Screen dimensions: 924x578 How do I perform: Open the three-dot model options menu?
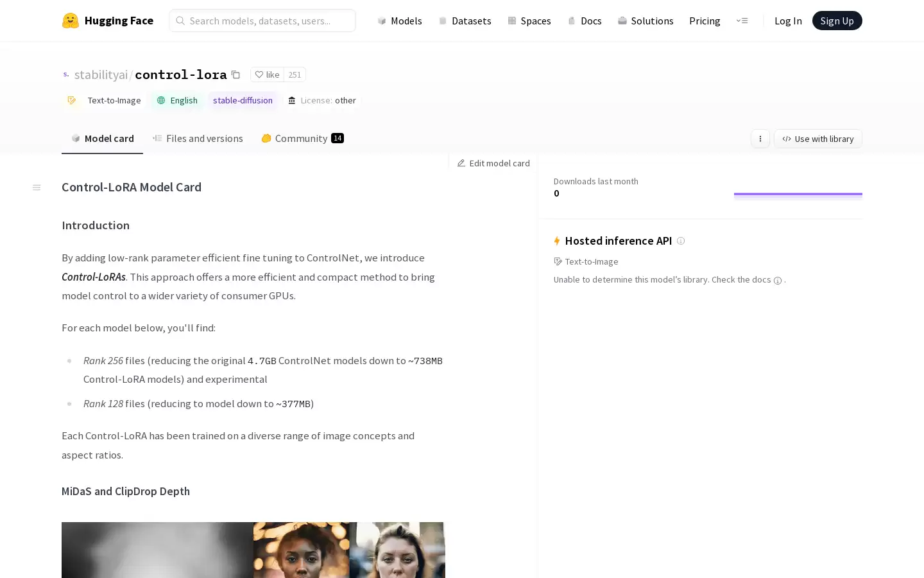760,139
